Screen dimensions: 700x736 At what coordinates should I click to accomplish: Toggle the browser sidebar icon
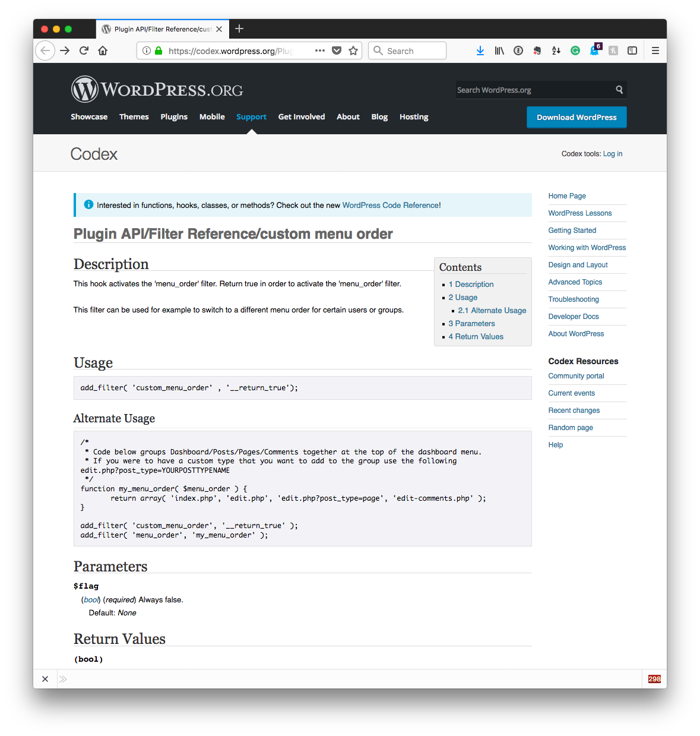[x=632, y=50]
